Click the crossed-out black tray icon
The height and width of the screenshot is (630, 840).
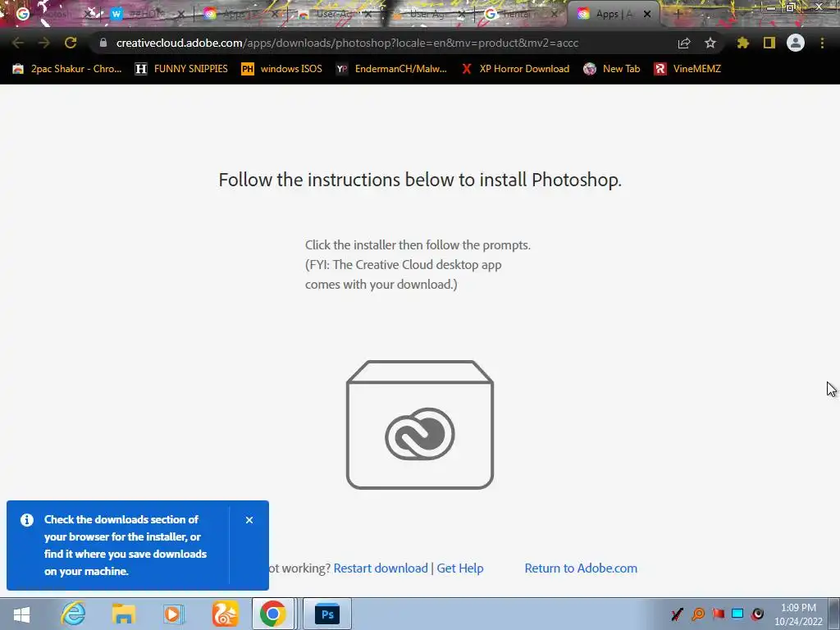click(677, 614)
